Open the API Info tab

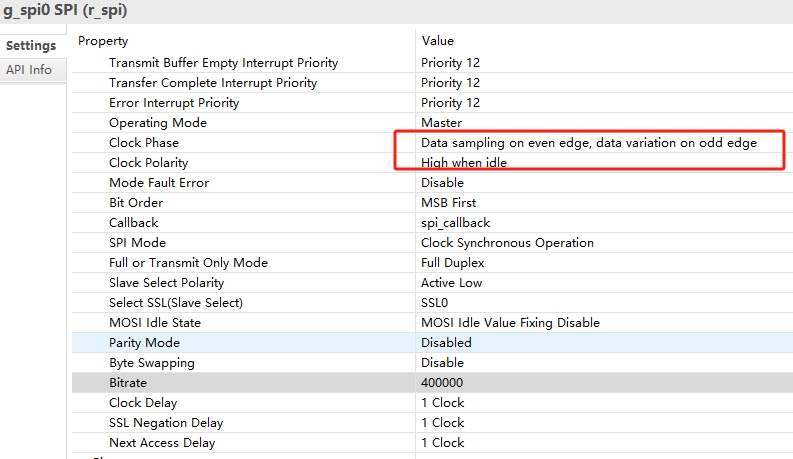[29, 69]
